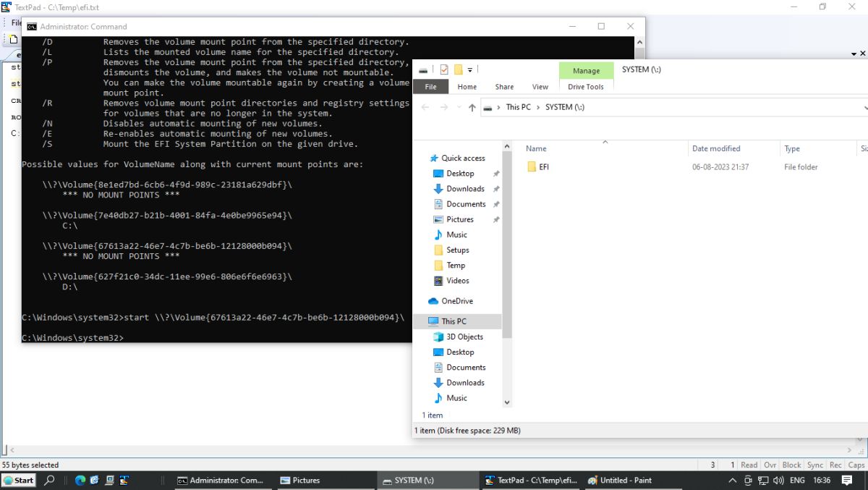
Task: Go back using Explorer Back arrow
Action: coord(425,107)
